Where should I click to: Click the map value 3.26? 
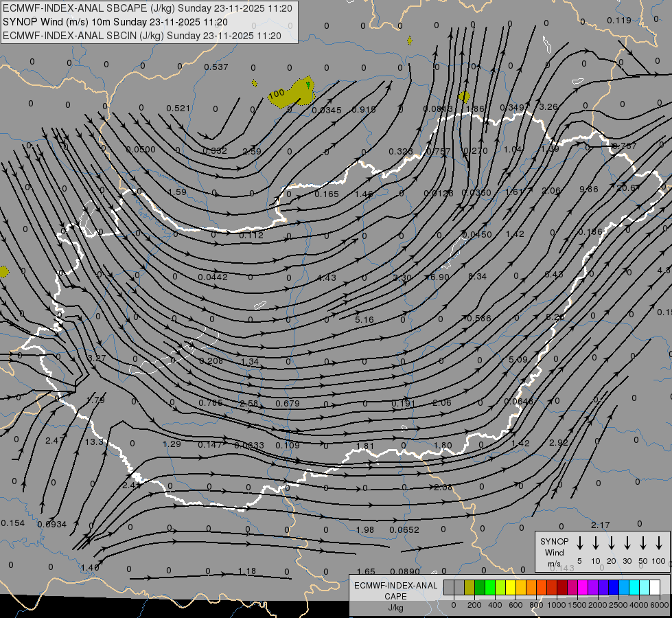tap(548, 107)
